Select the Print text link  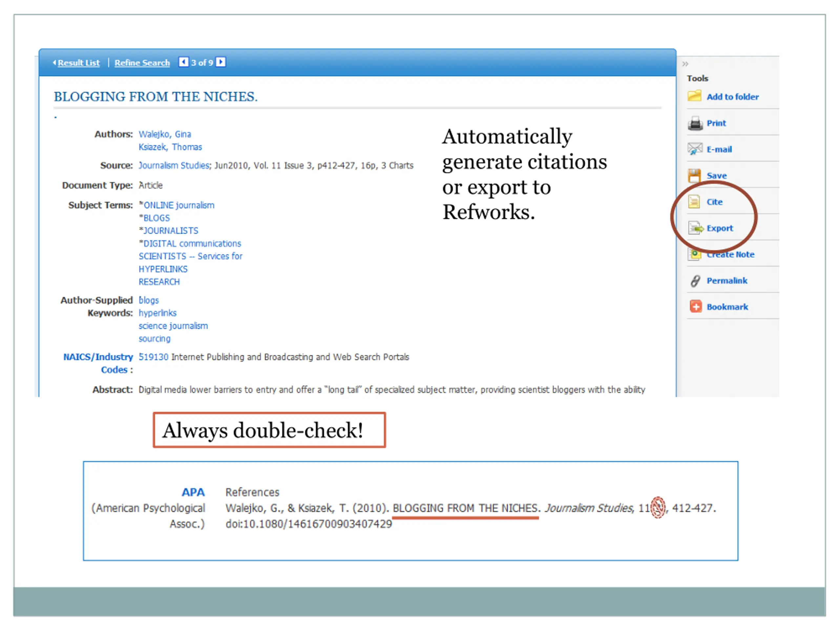click(x=716, y=123)
